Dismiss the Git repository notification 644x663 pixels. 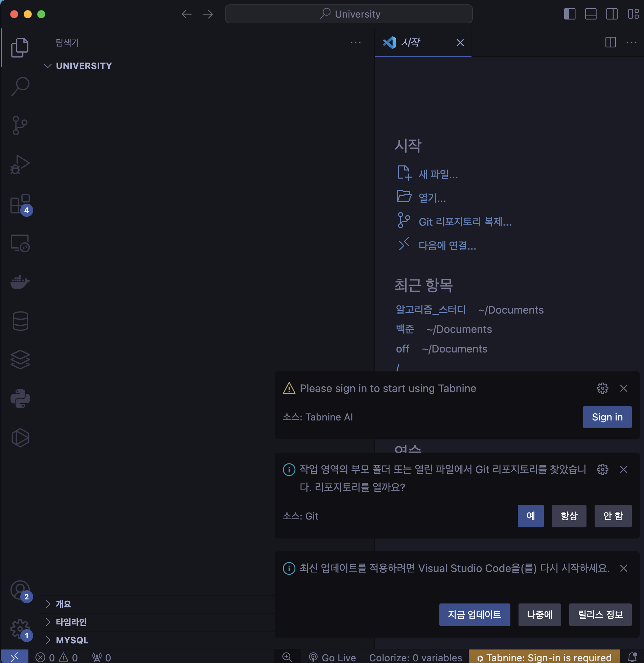coord(624,470)
